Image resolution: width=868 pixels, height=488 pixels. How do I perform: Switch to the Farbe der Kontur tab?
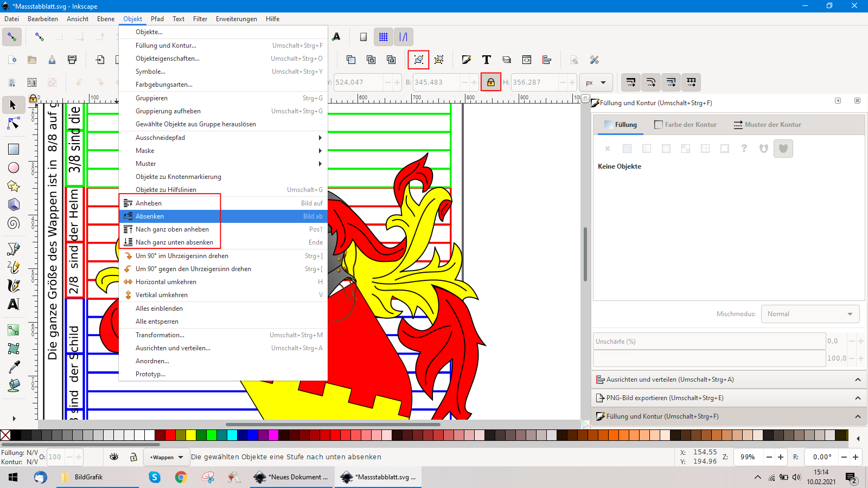[x=685, y=125]
